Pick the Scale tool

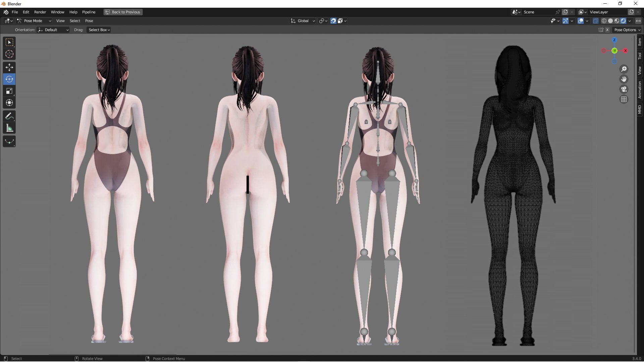click(9, 91)
